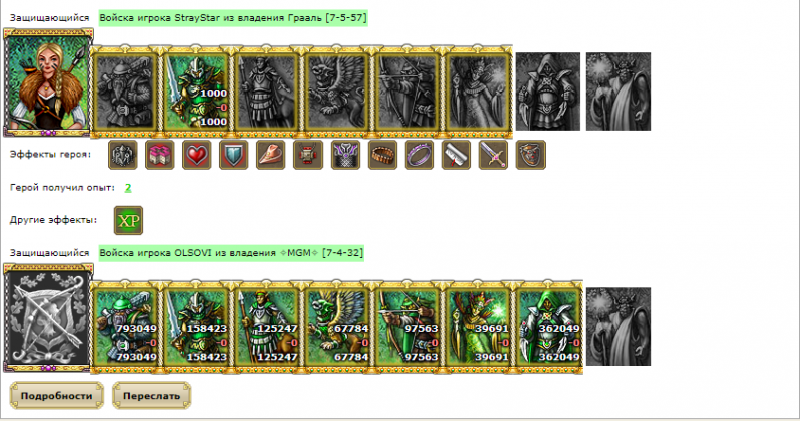Select the dwarf unit with 793049 troops
Image resolution: width=800 pixels, height=421 pixels.
(126, 327)
